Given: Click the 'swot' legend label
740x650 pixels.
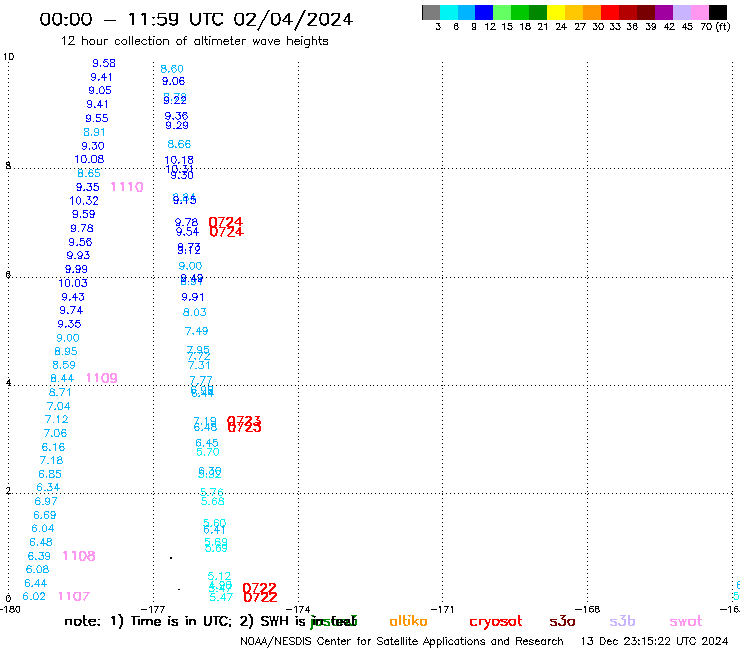Looking at the screenshot, I should click(x=686, y=621).
